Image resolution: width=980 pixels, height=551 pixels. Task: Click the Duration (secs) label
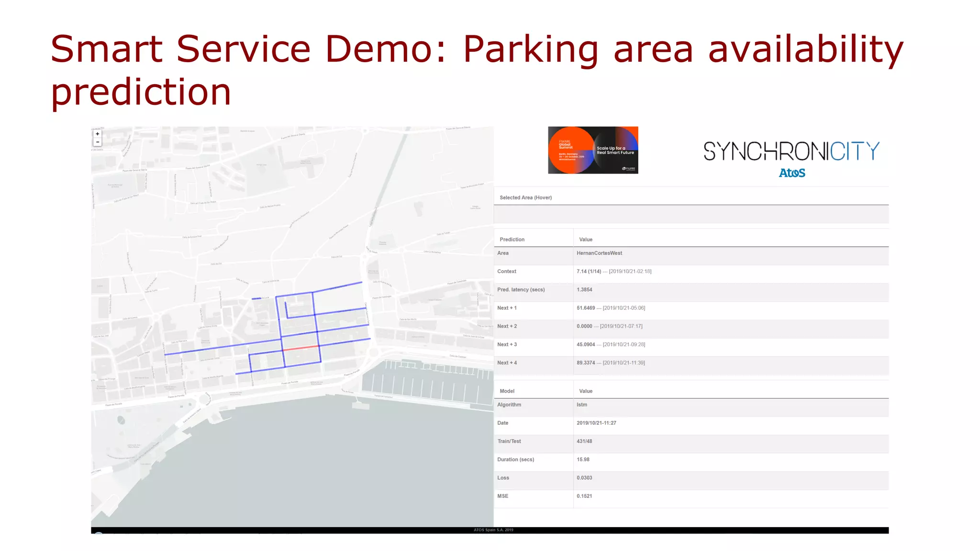(x=515, y=460)
